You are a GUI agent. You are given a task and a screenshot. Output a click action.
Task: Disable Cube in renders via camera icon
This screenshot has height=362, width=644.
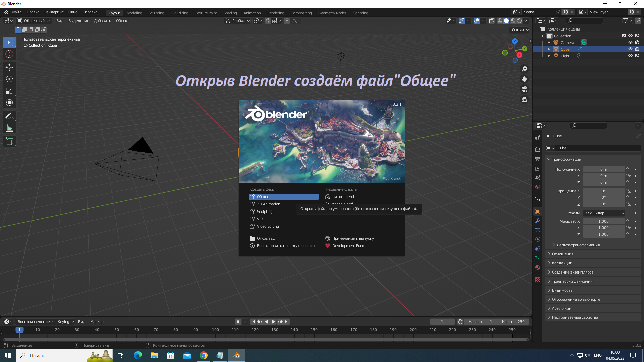pyautogui.click(x=637, y=49)
